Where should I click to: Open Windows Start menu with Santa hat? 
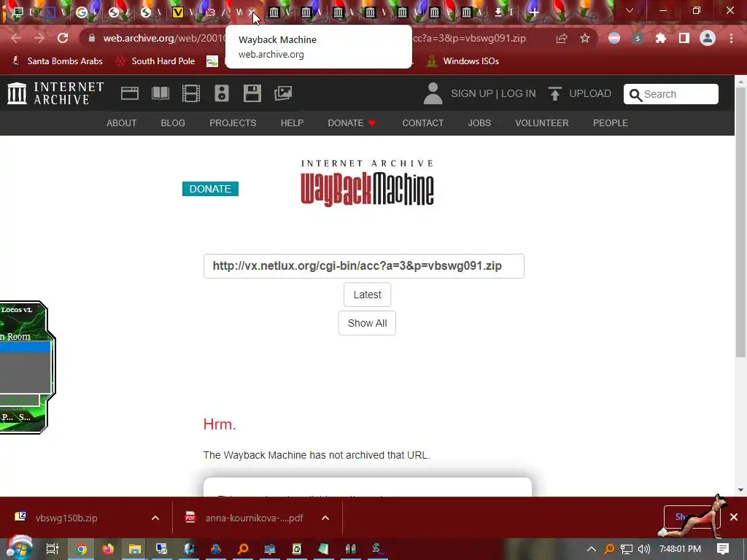pos(19,548)
